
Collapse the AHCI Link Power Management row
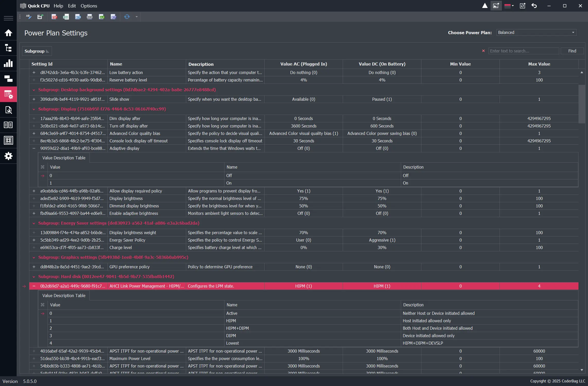[34, 286]
